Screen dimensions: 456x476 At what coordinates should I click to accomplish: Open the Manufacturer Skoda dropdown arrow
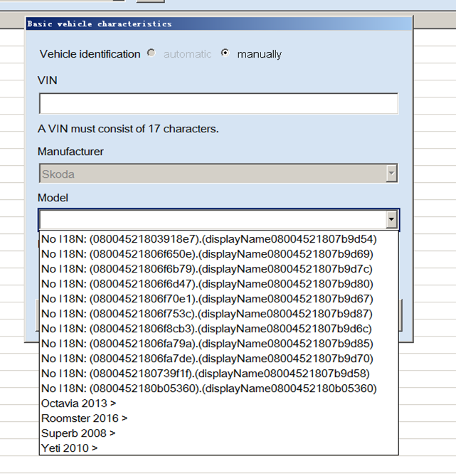[392, 174]
